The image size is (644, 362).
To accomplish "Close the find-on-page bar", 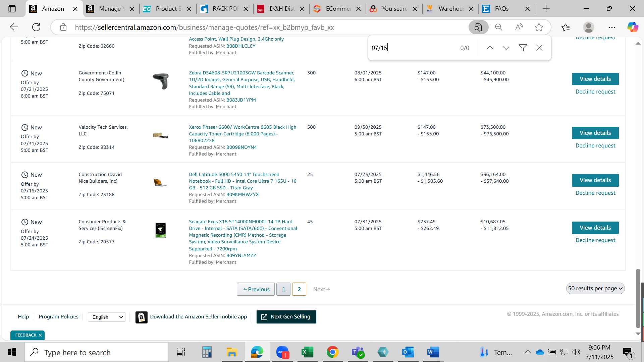I will coord(539,48).
